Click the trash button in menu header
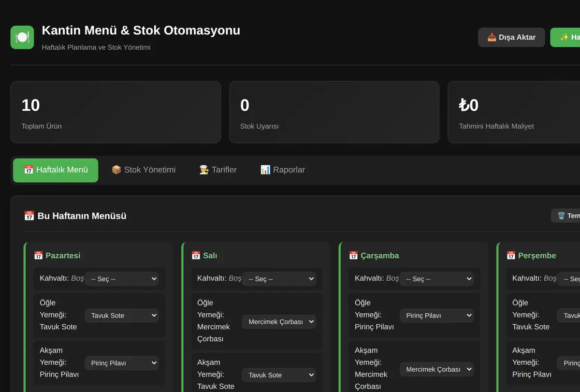This screenshot has width=580, height=392. [565, 216]
